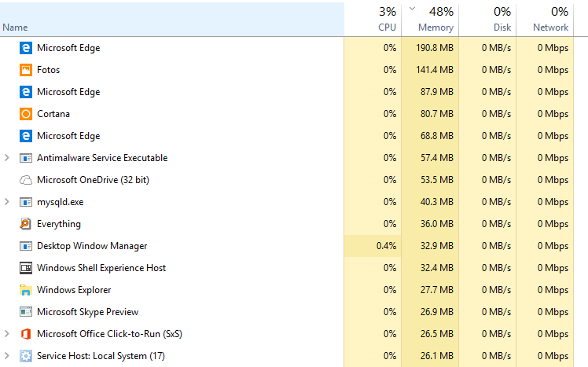Sort by the CPU column header

pyautogui.click(x=373, y=20)
